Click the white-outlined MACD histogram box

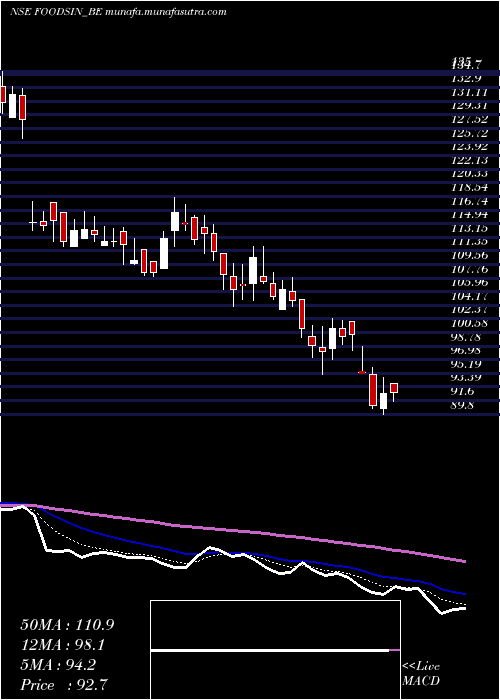point(275,650)
